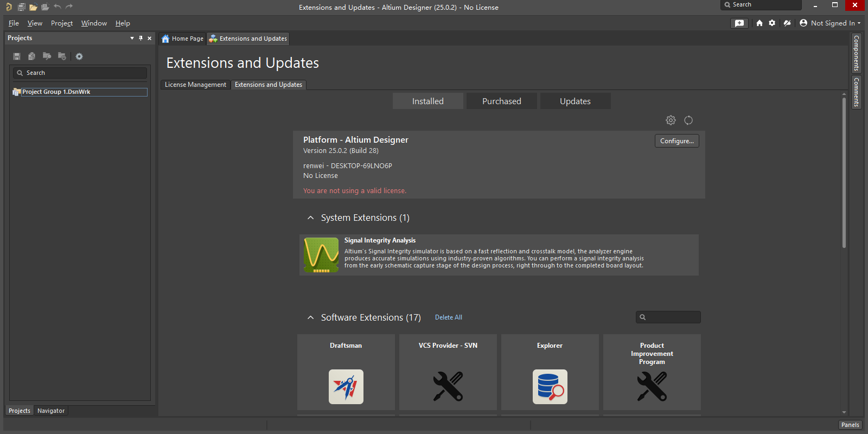
Task: Click the Delete All link
Action: click(x=448, y=317)
